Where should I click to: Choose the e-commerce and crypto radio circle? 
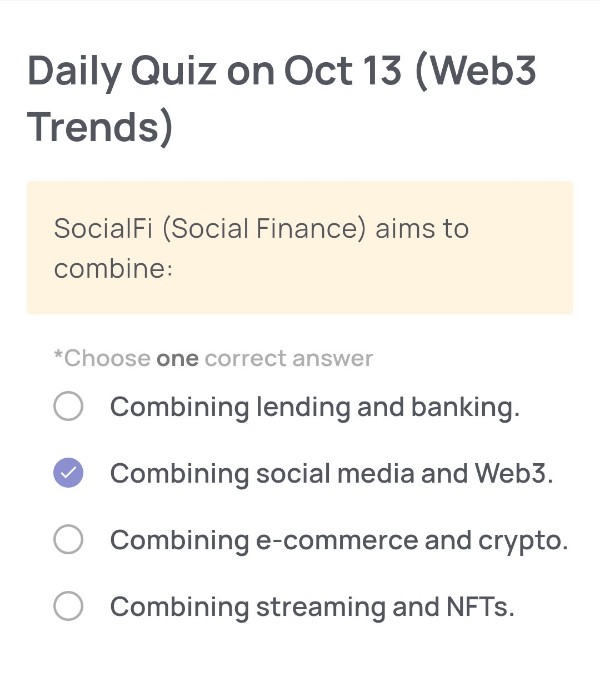point(68,540)
